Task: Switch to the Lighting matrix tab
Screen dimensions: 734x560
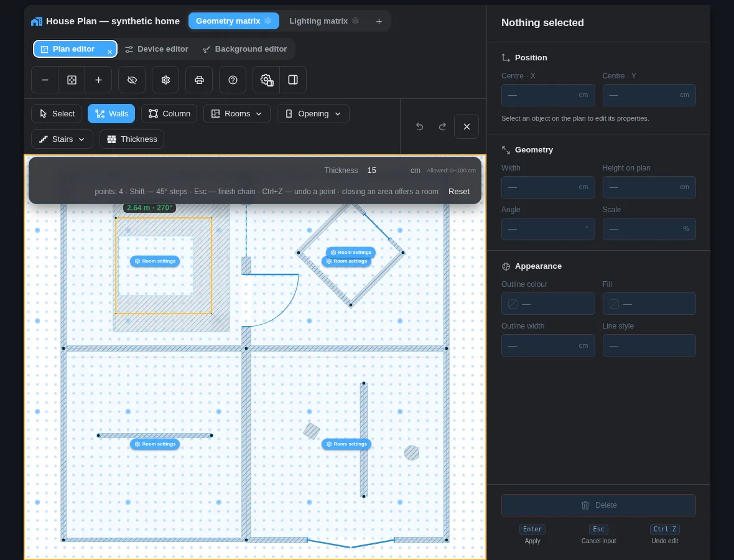Action: pos(324,21)
